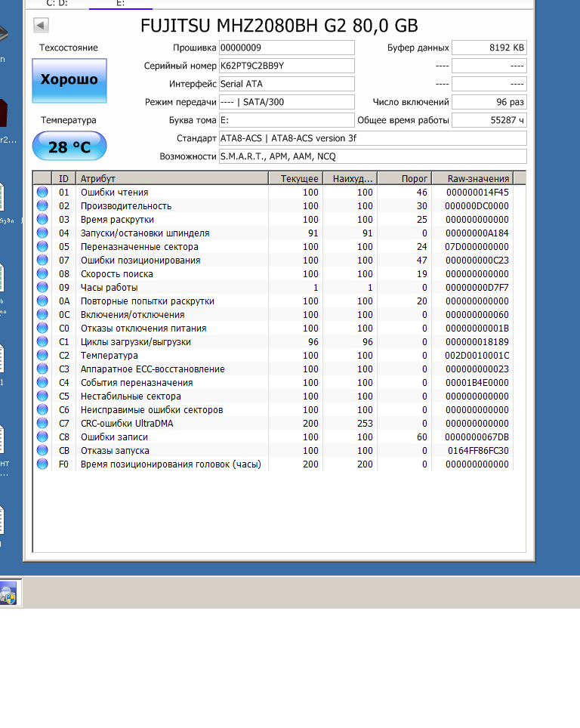The image size is (580, 728).
Task: Select the E: disk tab
Action: (x=120, y=4)
